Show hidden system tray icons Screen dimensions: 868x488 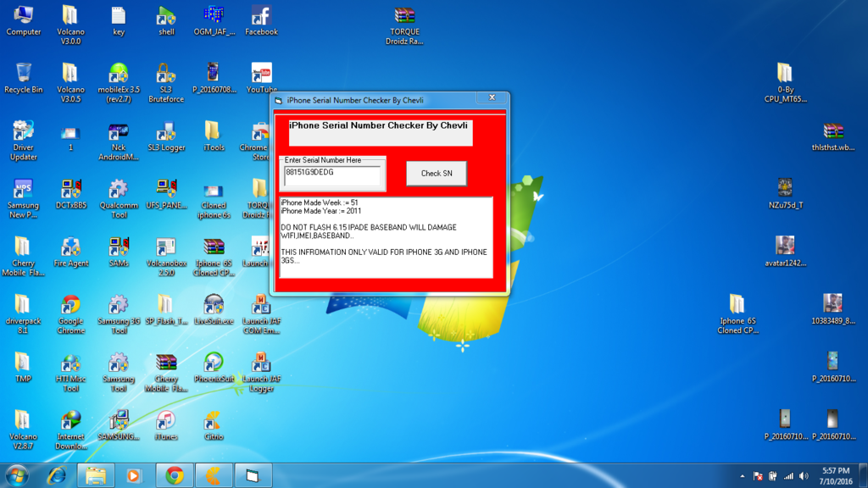pyautogui.click(x=743, y=476)
